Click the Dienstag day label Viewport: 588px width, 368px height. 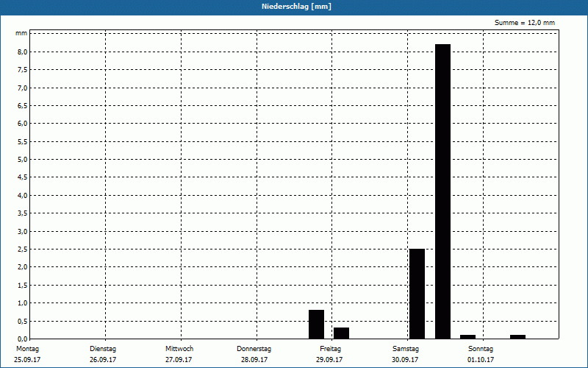pos(103,349)
